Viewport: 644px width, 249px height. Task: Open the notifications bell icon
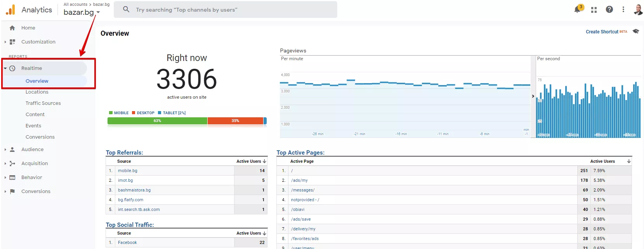tap(578, 10)
